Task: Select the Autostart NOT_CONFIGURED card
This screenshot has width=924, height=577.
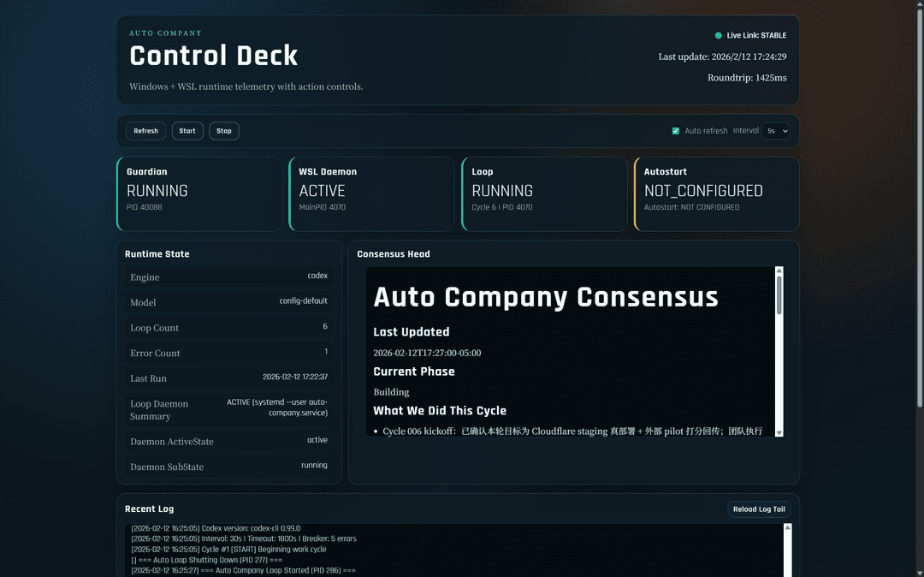Action: (x=716, y=194)
